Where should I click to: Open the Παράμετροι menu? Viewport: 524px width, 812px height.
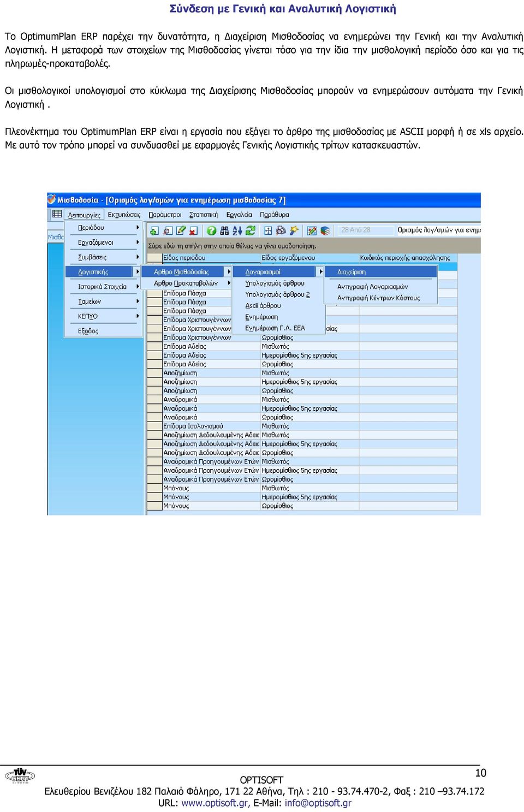pos(165,215)
